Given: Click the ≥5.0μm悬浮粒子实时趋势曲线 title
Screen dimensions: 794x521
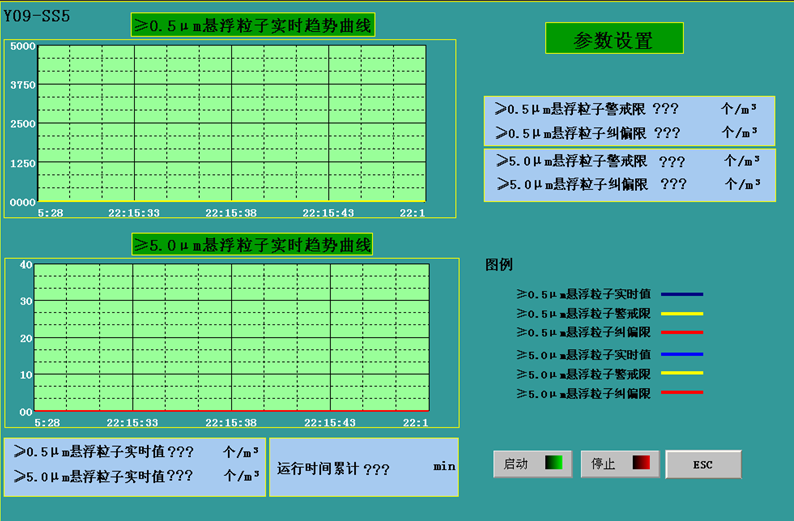Looking at the screenshot, I should point(252,245).
